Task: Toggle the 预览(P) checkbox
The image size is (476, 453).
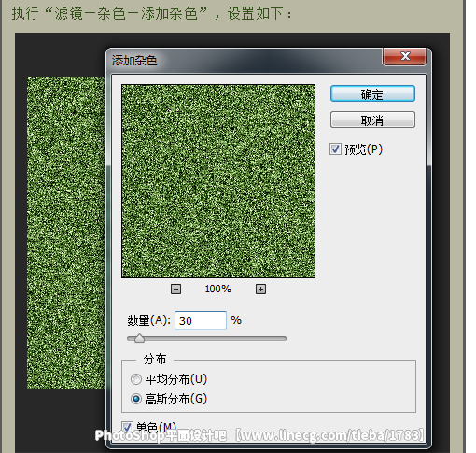Action: pos(335,149)
